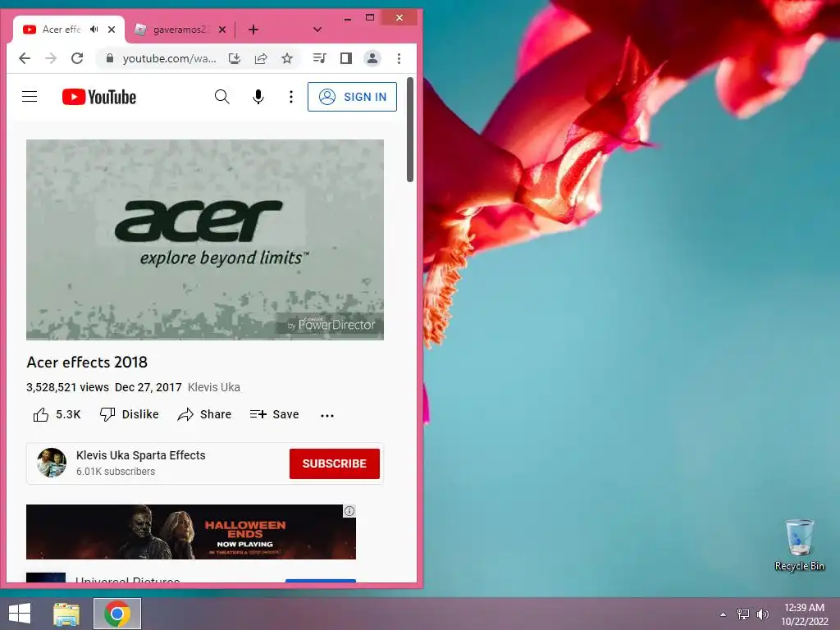
Task: Click the Acer video player
Action: (205, 240)
